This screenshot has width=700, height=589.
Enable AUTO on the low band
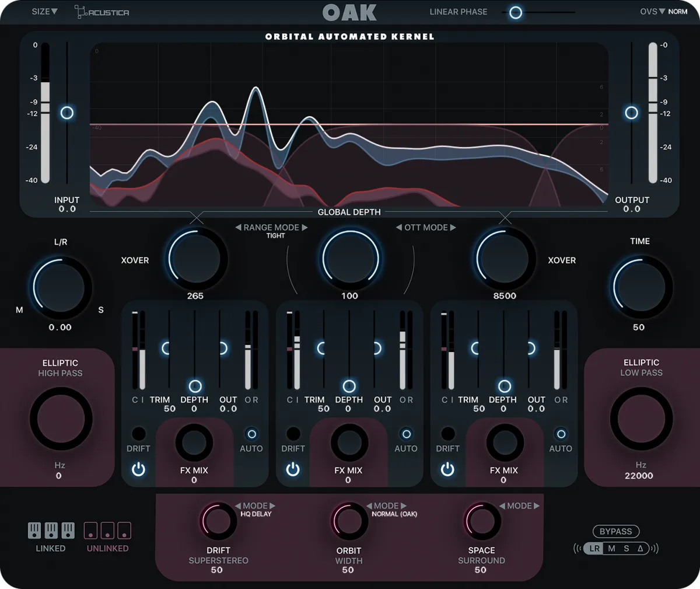pyautogui.click(x=251, y=434)
